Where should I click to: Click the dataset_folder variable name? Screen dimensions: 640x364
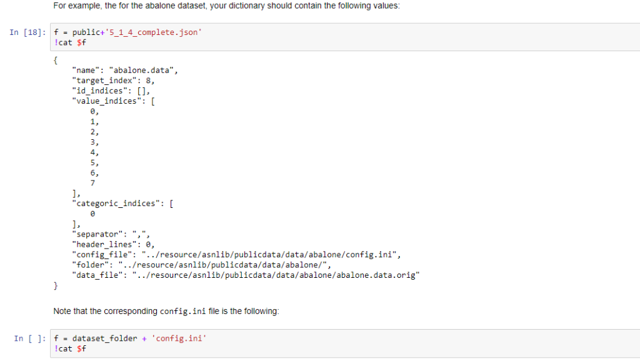(104, 338)
